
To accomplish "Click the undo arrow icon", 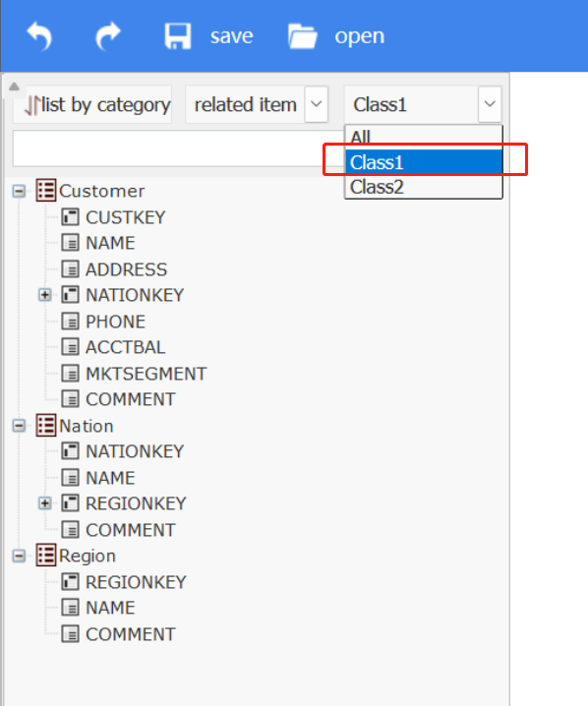I will (x=39, y=36).
